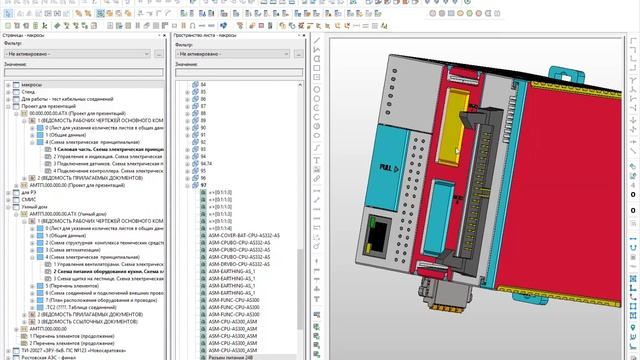Click the ellipsis button beside layout space filter
Image resolution: width=640 pixels, height=360 pixels.
(x=299, y=54)
